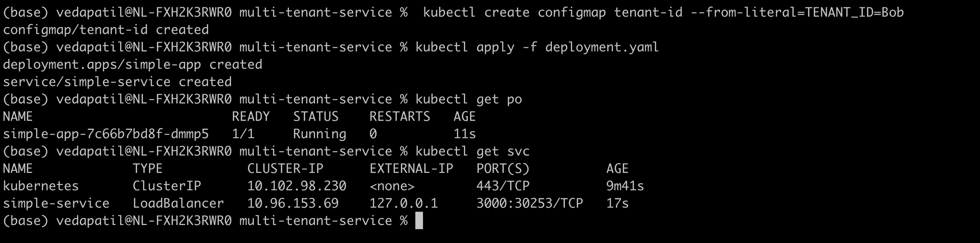
Task: Click the LoadBalancer service type
Action: pos(178,203)
